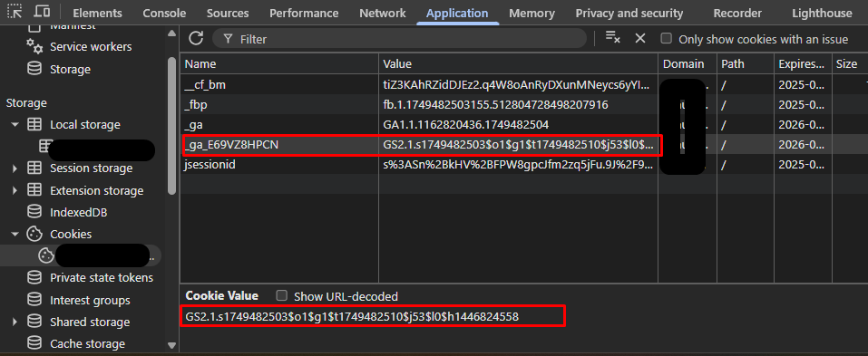Viewport: 868px width, 356px height.
Task: Delete selected cookie X icon
Action: [640, 38]
